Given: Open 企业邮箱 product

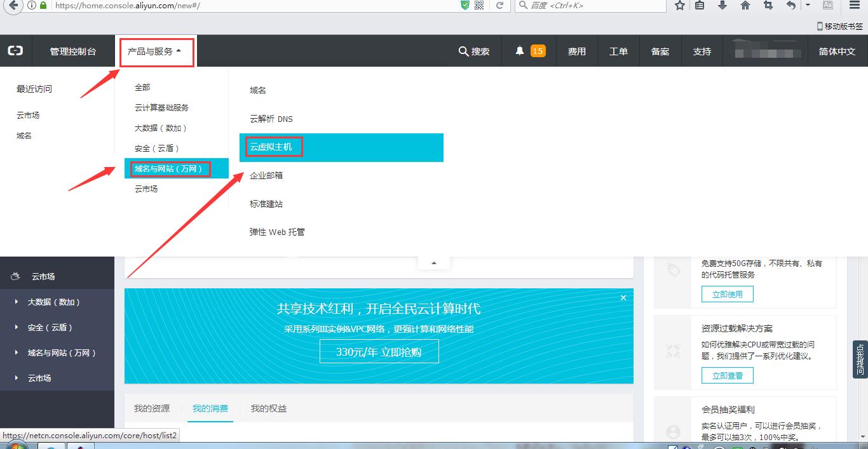Looking at the screenshot, I should (266, 175).
